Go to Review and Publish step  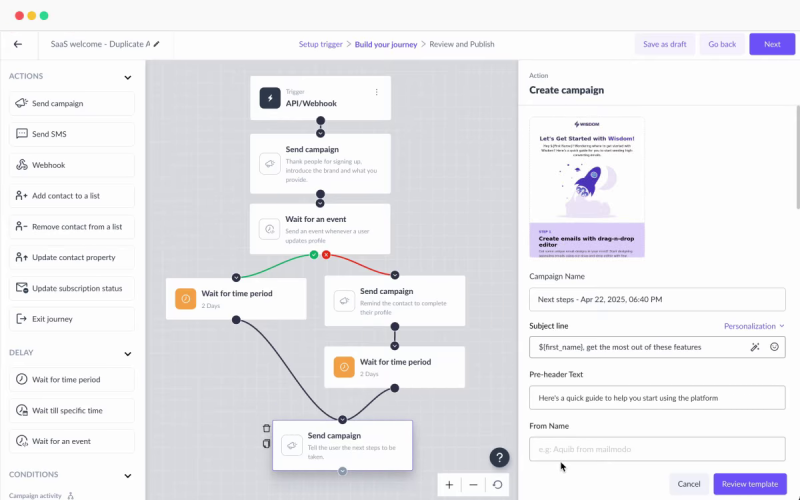click(x=462, y=44)
